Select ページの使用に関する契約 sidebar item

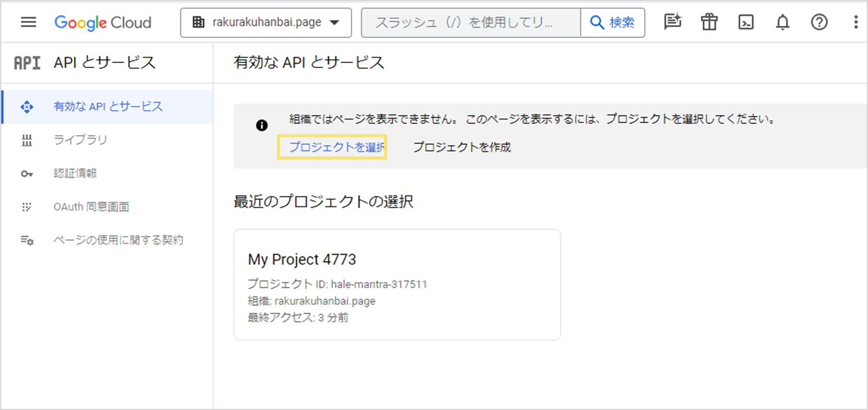pos(107,240)
